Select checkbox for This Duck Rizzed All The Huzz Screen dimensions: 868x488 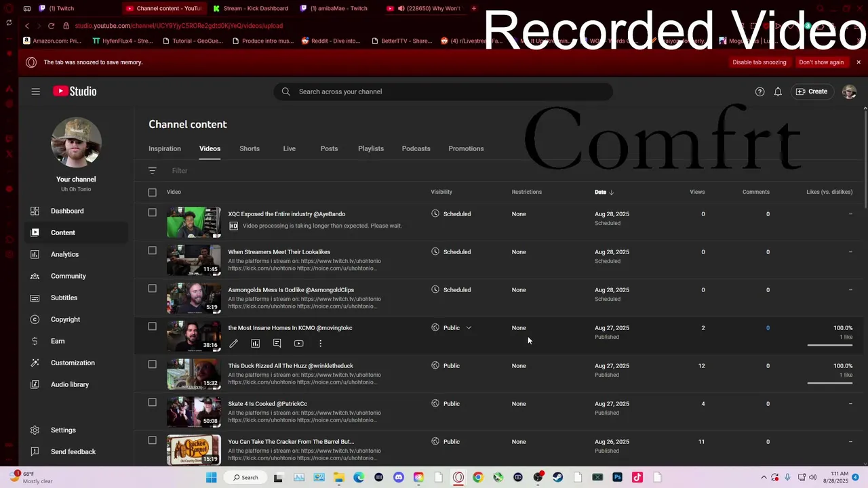pos(152,365)
